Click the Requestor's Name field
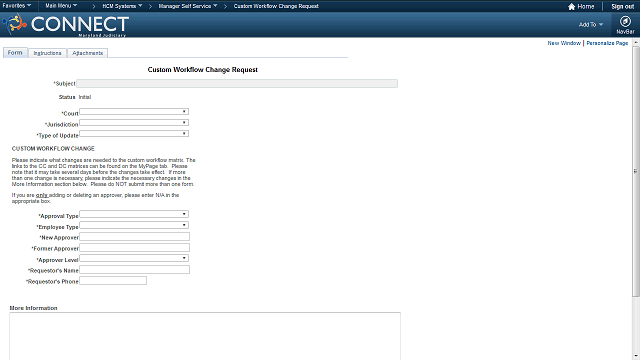 (134, 269)
